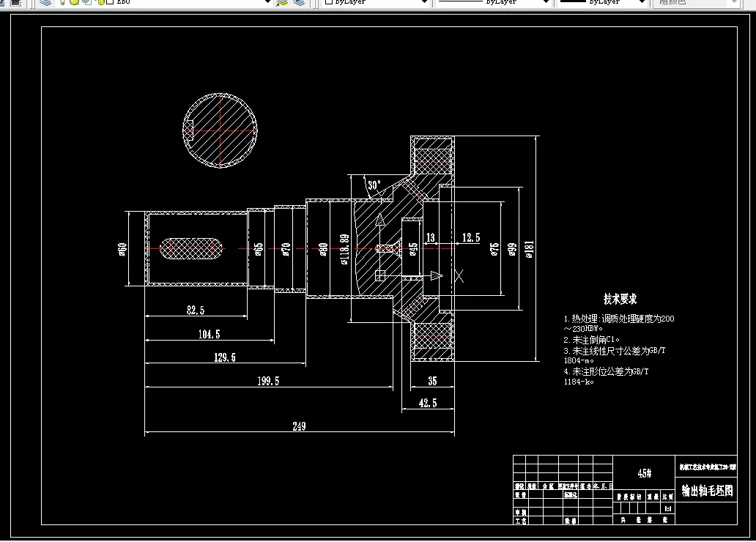Click the 输出轴毛坯图 title text

tap(707, 491)
